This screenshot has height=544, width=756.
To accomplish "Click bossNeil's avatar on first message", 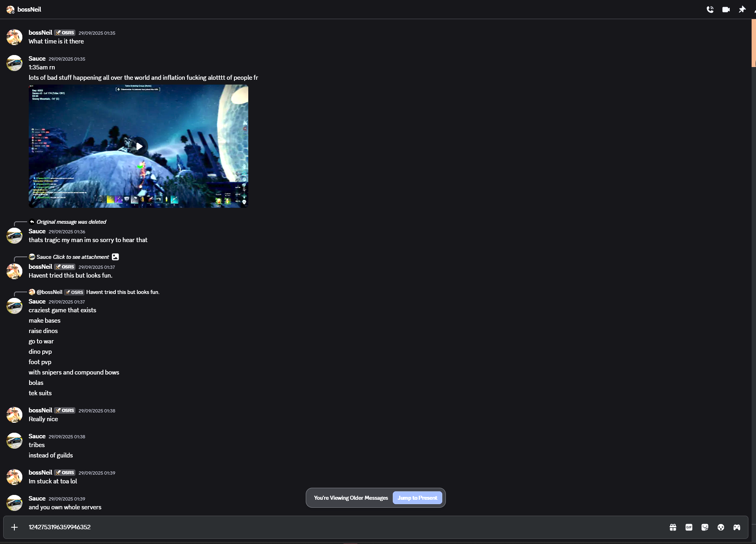I will pos(14,37).
